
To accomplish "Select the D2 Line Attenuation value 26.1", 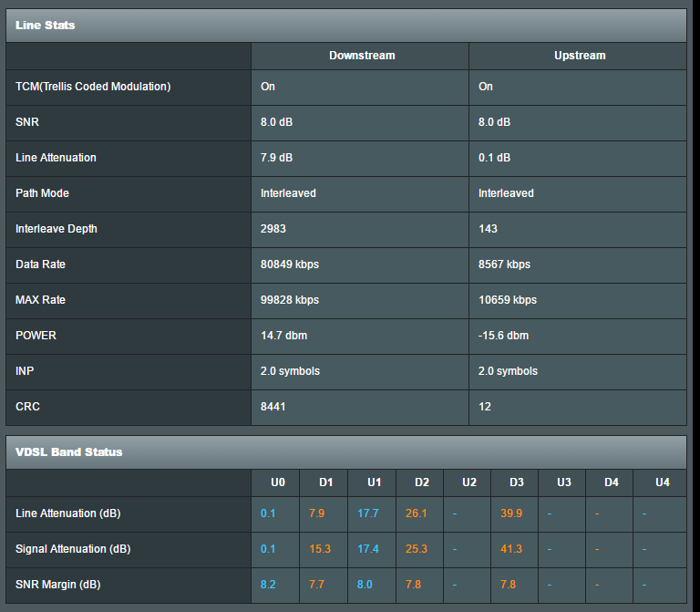I will coord(417,513).
